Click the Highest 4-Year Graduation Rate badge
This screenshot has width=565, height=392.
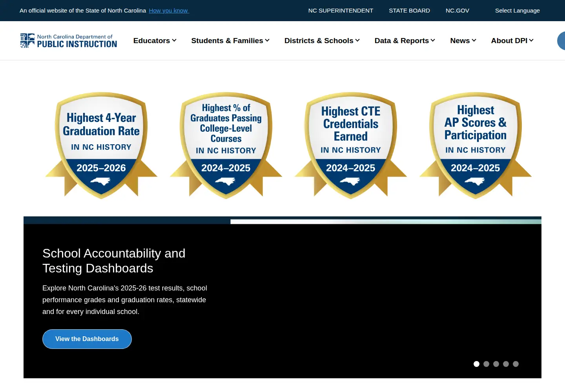[x=101, y=145]
